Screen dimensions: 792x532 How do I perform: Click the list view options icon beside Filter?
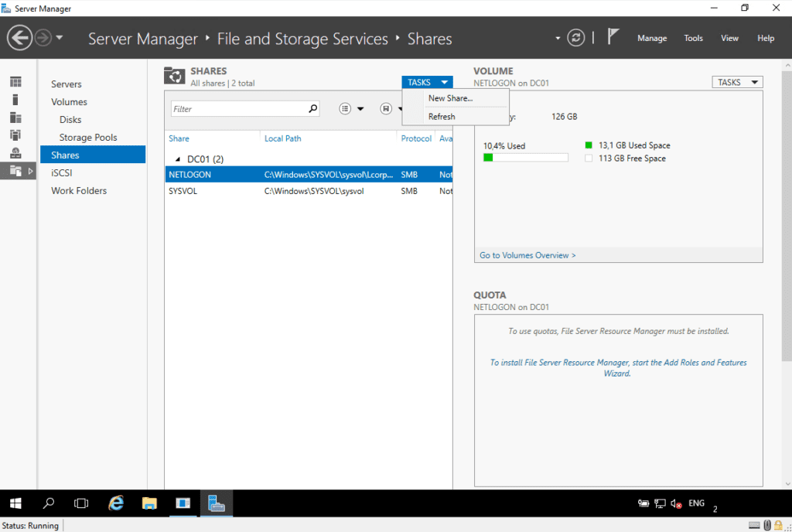(345, 108)
